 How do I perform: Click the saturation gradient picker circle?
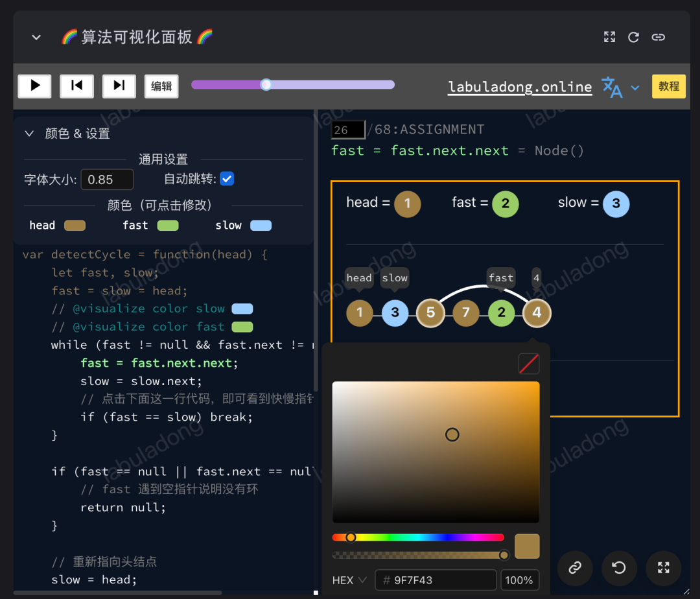point(452,434)
